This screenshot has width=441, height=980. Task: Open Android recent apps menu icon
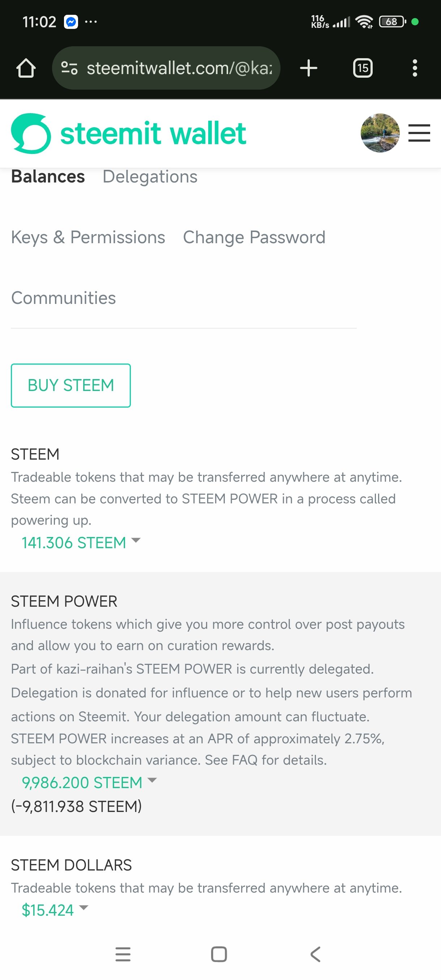click(123, 954)
